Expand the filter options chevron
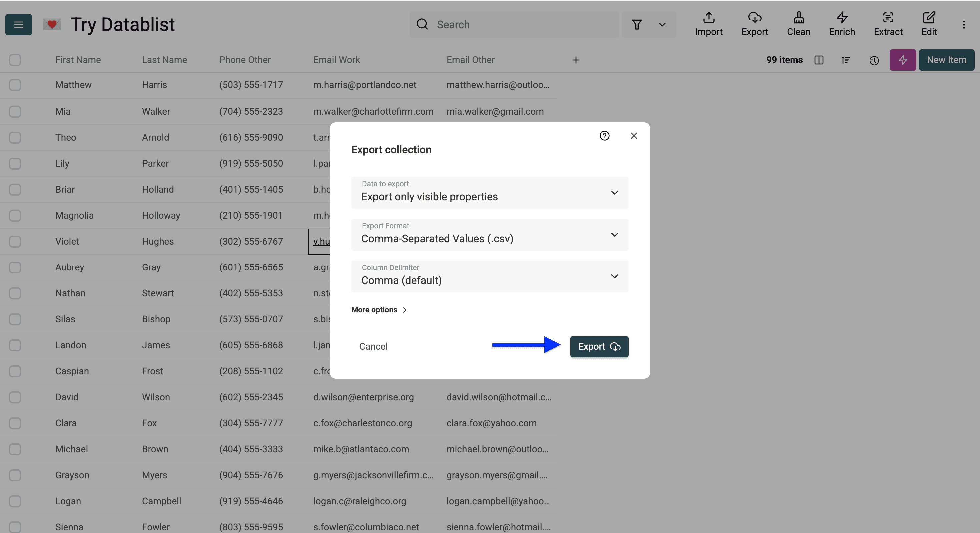Screen dimensions: 980x533 click(x=662, y=24)
